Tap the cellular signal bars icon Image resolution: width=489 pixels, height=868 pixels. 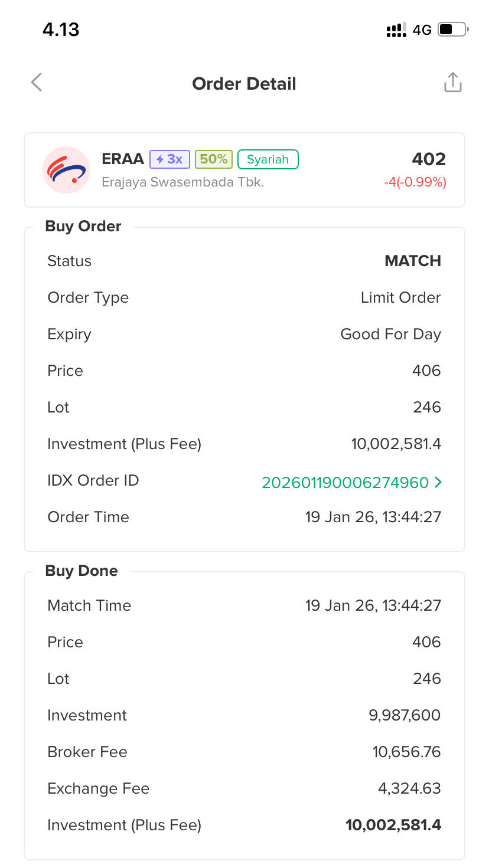(396, 30)
